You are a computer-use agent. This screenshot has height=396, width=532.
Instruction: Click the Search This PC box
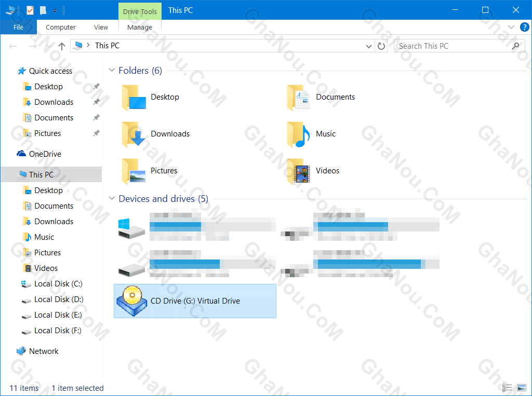tap(459, 46)
